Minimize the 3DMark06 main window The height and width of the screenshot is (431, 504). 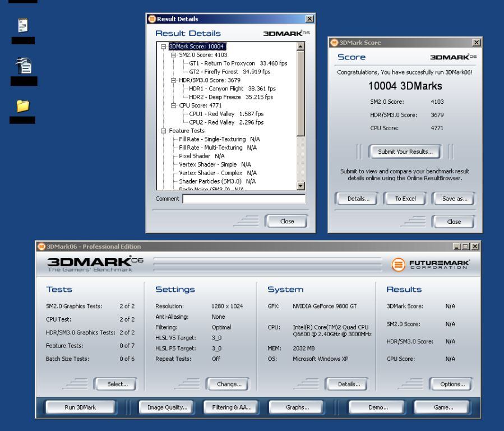457,247
